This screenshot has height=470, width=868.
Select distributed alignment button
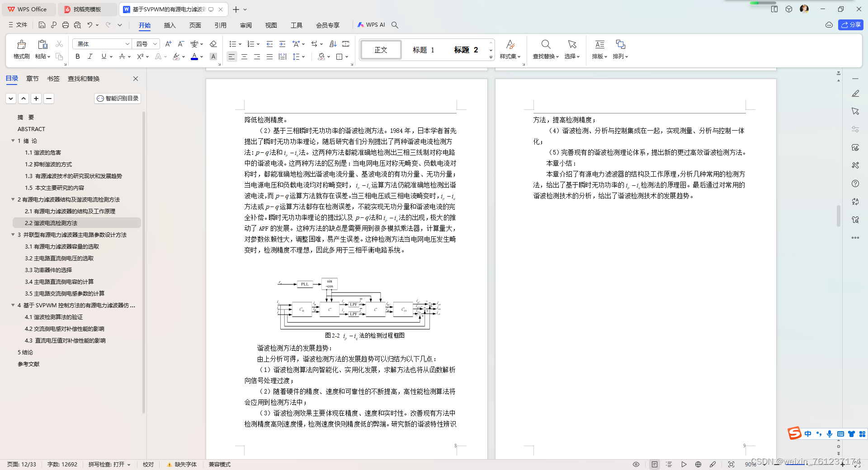tap(283, 56)
